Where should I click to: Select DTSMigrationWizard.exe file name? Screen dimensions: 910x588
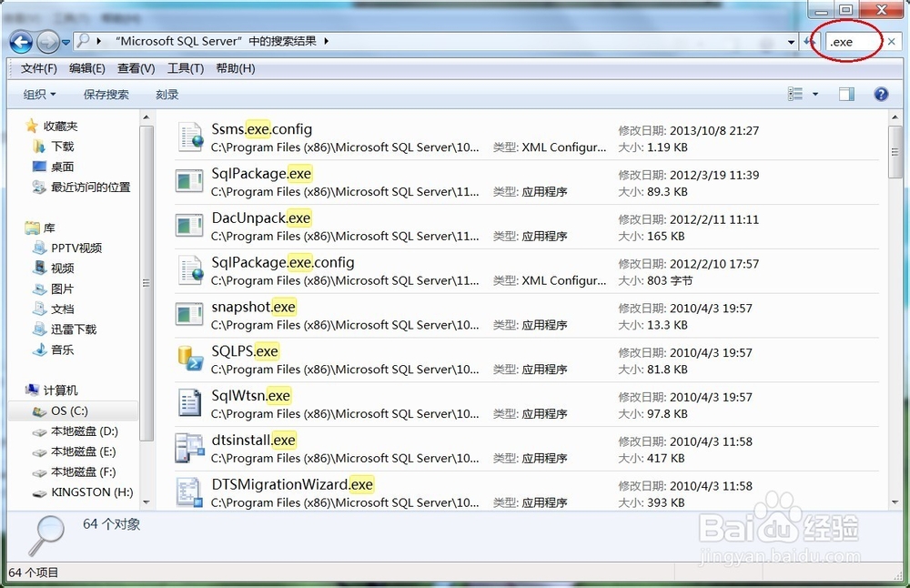[x=292, y=484]
